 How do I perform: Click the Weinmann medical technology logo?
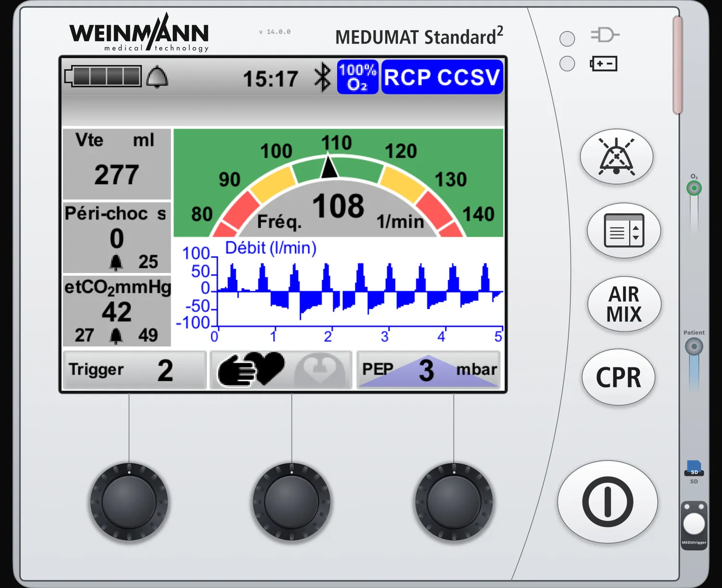click(139, 32)
